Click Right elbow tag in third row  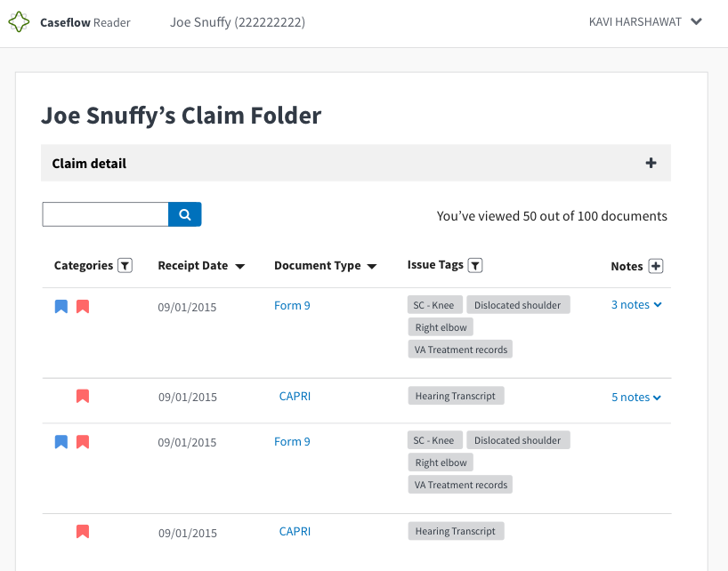[x=441, y=462]
